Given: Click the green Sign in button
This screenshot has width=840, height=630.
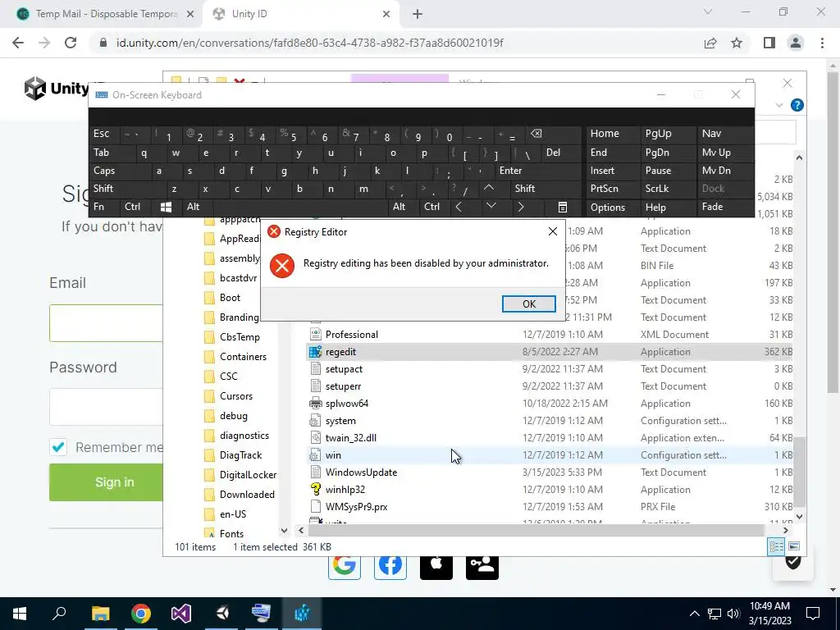Looking at the screenshot, I should [106, 482].
